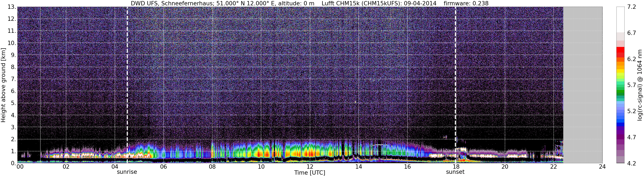
Task: Click the colorbar tick value 7.2
Action: click(632, 7)
